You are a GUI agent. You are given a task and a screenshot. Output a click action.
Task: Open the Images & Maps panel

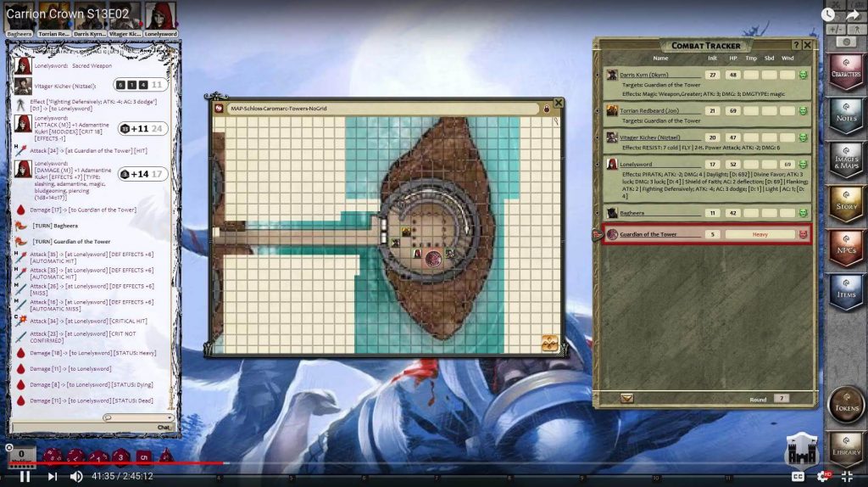(x=846, y=159)
